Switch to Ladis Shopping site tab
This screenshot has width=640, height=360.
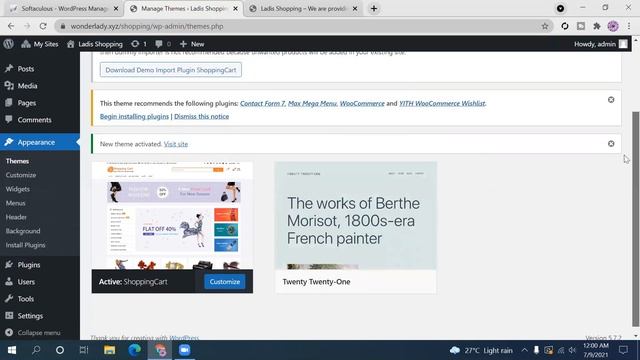tap(303, 8)
